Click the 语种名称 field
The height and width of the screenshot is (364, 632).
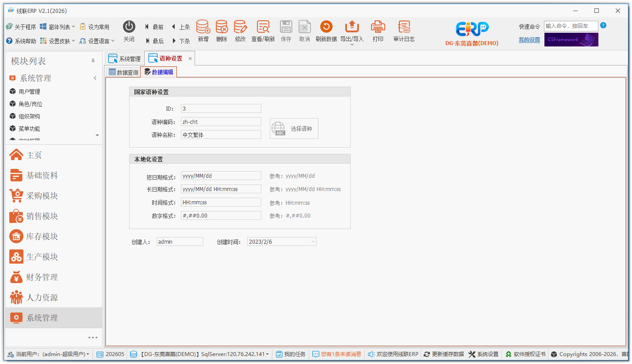coord(221,135)
